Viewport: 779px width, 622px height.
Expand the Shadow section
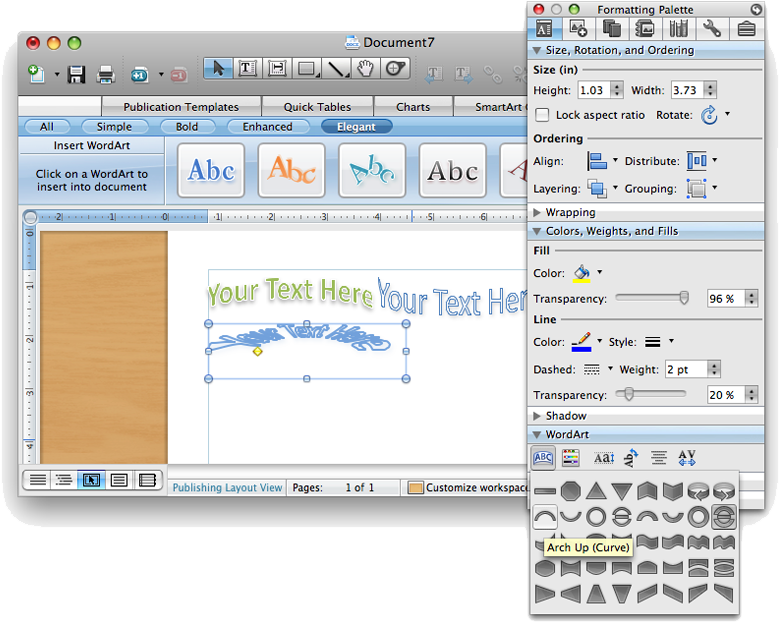point(538,416)
